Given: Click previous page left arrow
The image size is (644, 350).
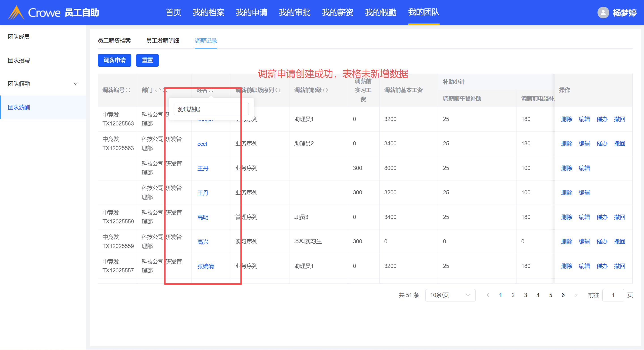Looking at the screenshot, I should [x=487, y=295].
